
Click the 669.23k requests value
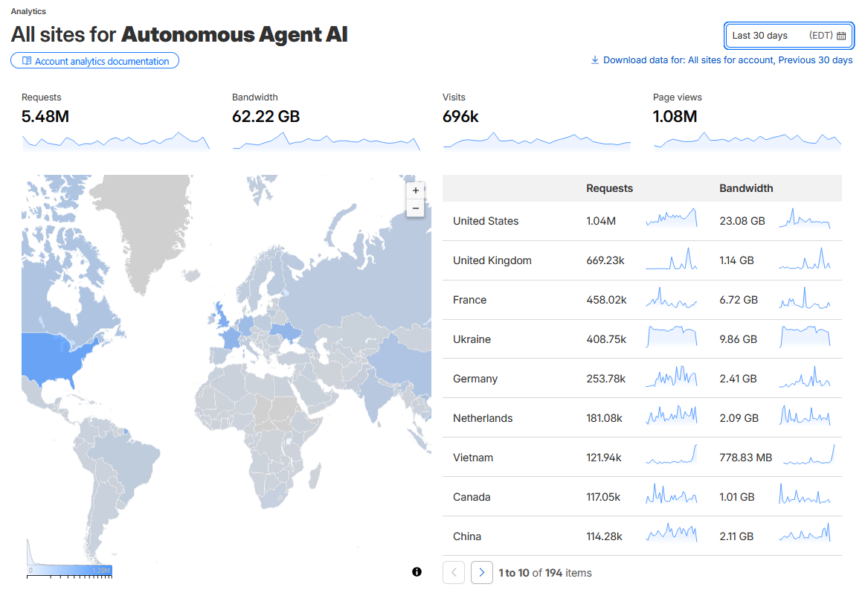605,260
